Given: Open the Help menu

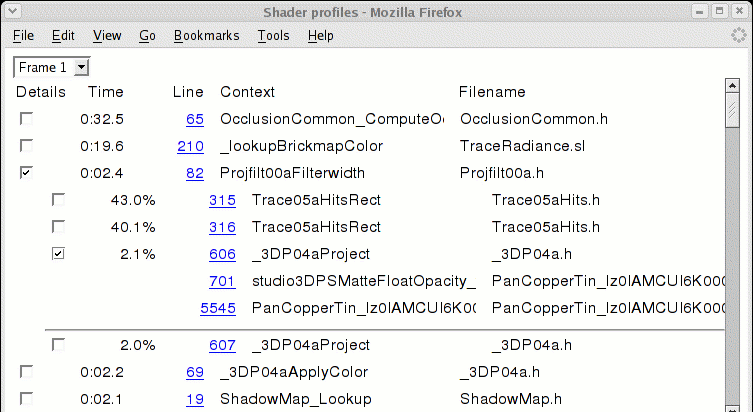Looking at the screenshot, I should pos(321,35).
